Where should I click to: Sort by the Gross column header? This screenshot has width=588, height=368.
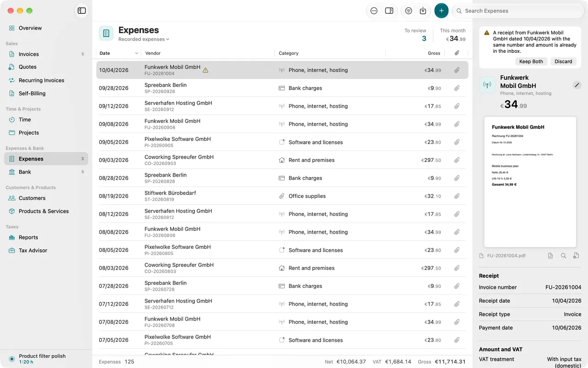pos(434,53)
